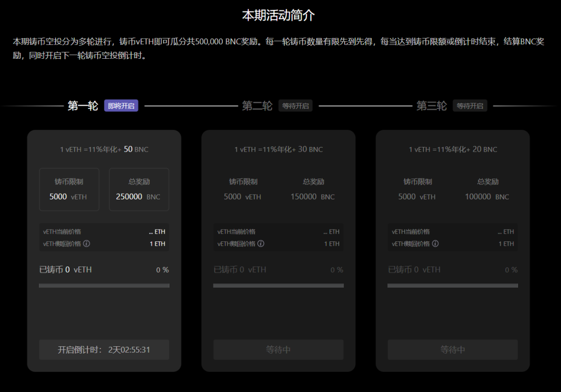Click the 总奖励 250000 BNC box in Round 1
The image size is (561, 392).
pos(139,190)
